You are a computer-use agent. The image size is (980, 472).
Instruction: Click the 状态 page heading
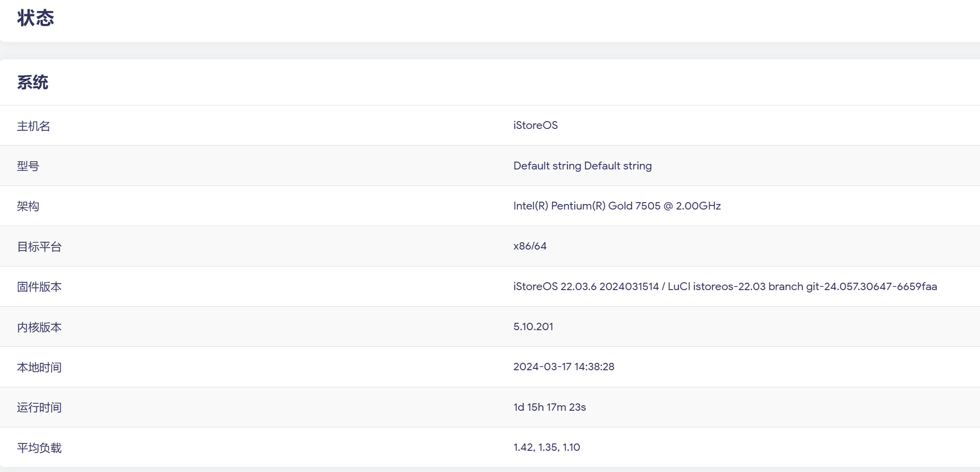[35, 18]
